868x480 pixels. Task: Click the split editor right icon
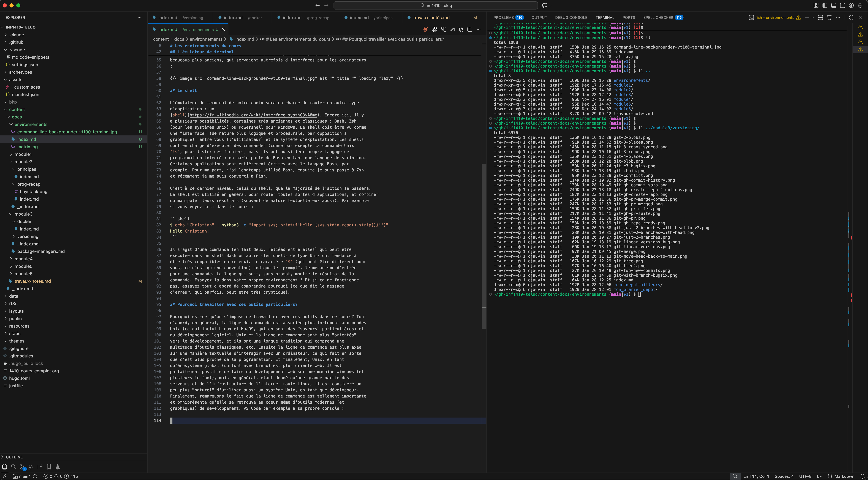(x=470, y=30)
